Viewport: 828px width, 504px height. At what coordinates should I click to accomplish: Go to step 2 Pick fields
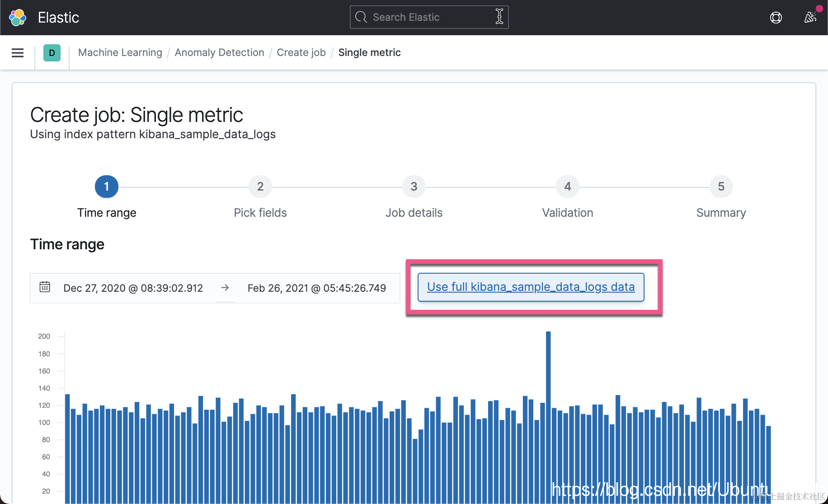pos(260,187)
